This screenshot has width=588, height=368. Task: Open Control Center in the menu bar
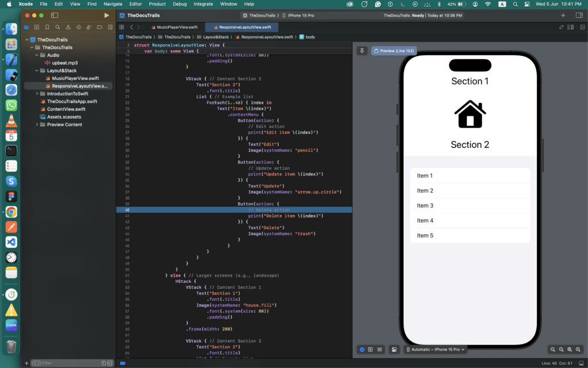pyautogui.click(x=527, y=4)
